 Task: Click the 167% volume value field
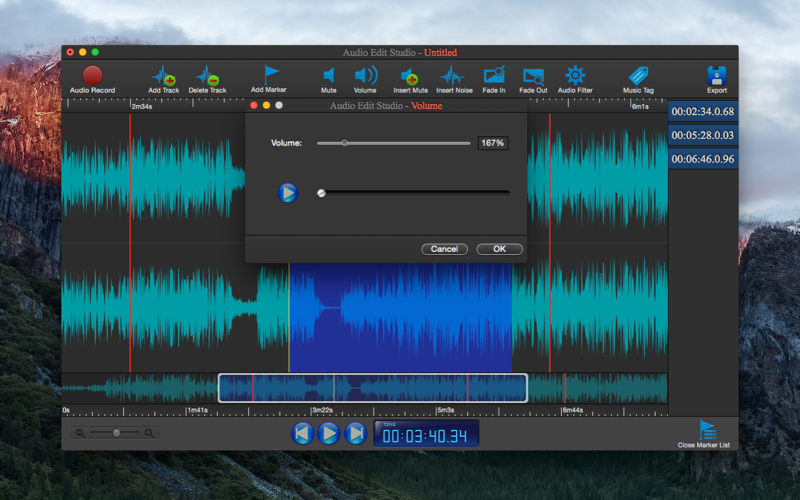492,143
